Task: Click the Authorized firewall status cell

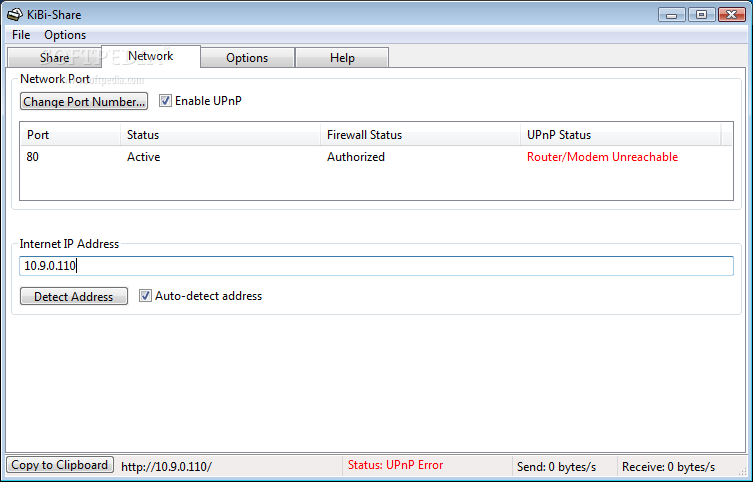Action: tap(356, 157)
